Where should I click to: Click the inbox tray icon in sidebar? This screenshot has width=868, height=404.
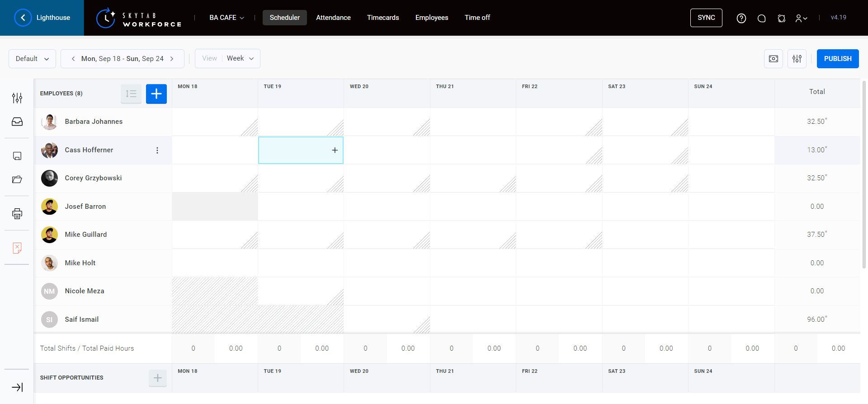pyautogui.click(x=17, y=122)
